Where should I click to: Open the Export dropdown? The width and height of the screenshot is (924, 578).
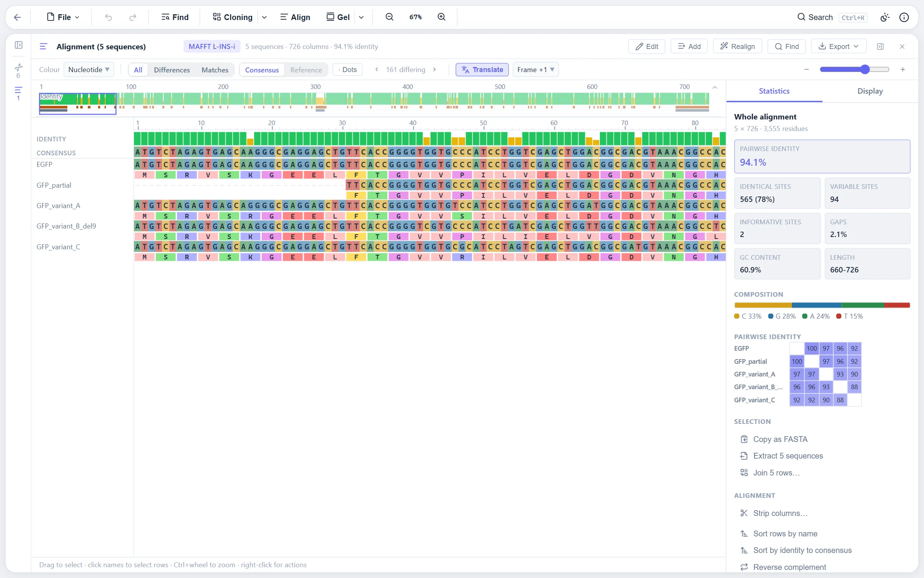pyautogui.click(x=839, y=47)
